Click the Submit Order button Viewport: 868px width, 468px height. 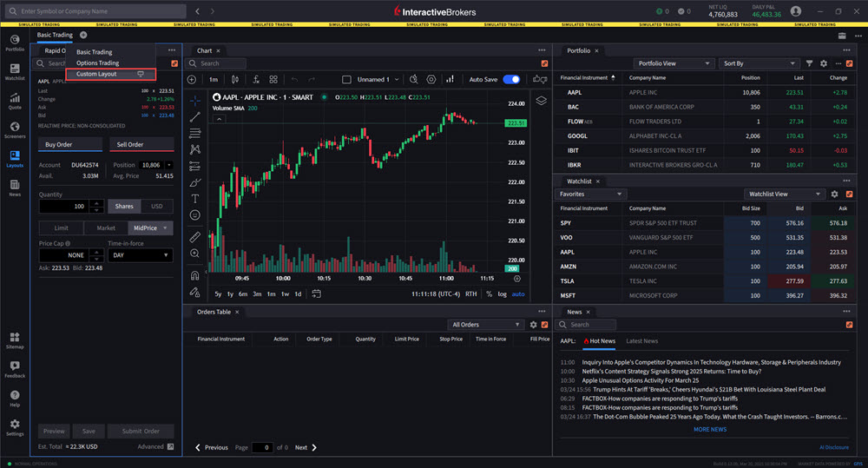click(141, 431)
